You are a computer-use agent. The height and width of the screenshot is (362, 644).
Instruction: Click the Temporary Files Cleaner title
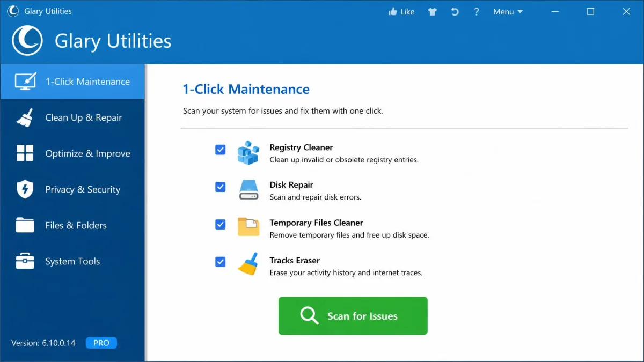tap(316, 223)
